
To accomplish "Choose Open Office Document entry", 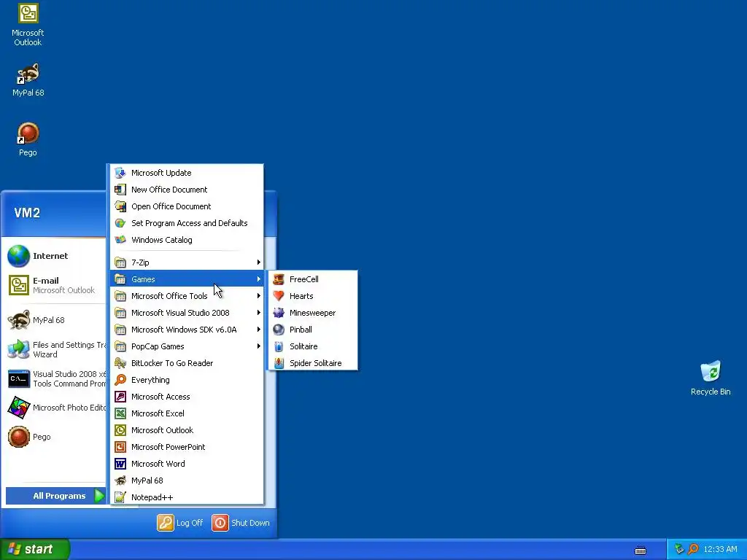I will click(187, 206).
